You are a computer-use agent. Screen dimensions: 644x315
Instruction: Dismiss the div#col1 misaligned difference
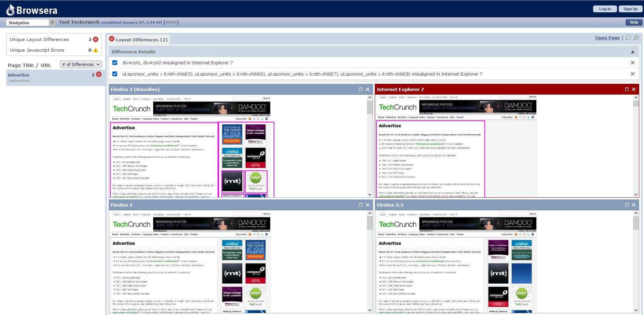632,63
